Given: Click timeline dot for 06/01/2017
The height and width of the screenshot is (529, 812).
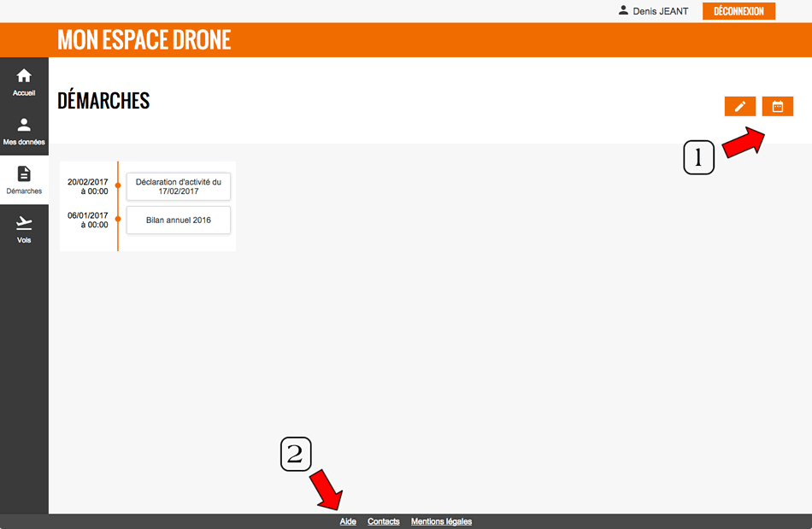Looking at the screenshot, I should (x=118, y=219).
